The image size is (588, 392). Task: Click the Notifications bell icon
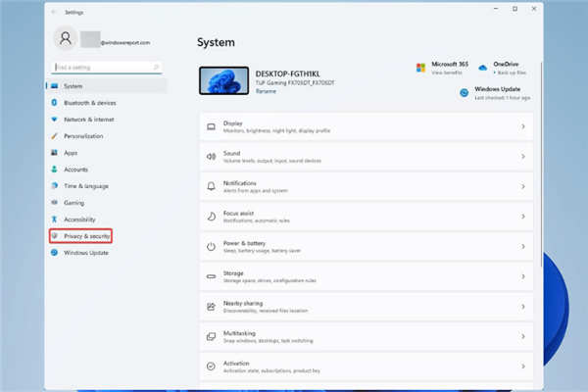(x=211, y=186)
